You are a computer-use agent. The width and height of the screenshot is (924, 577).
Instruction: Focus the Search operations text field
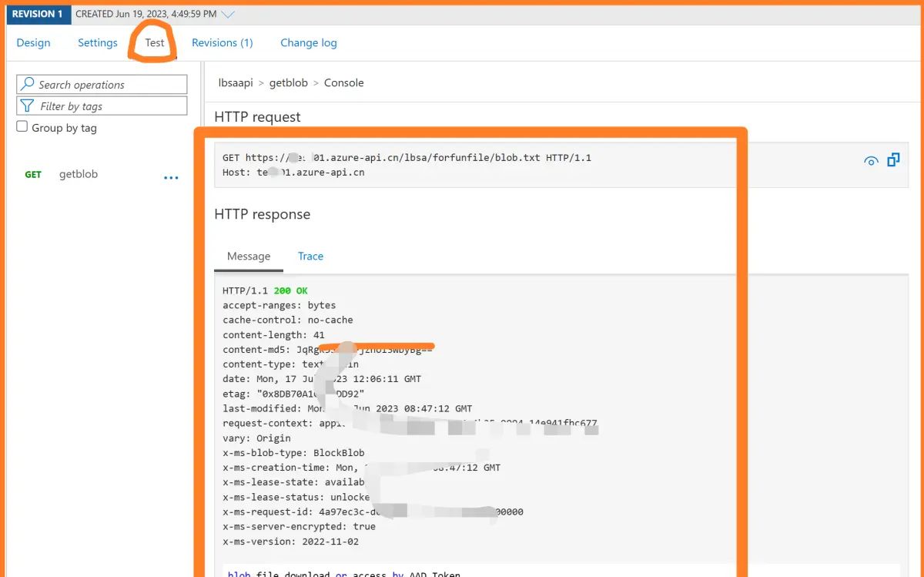click(108, 85)
